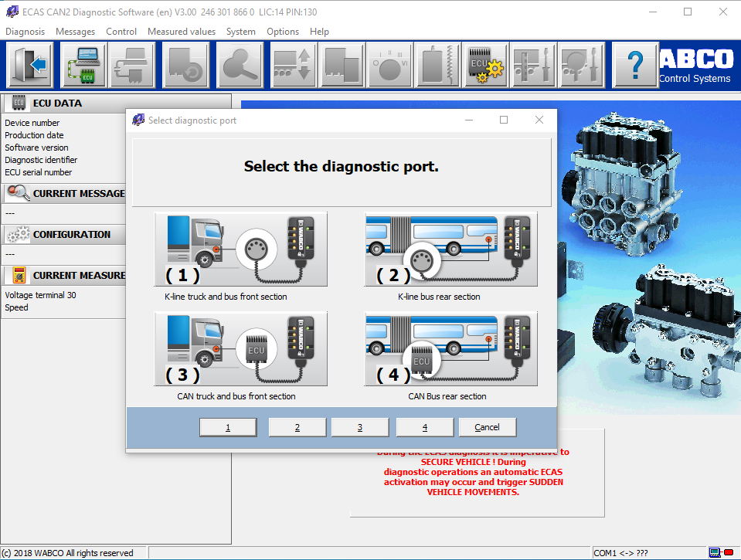The height and width of the screenshot is (560, 741).
Task: Click the Help question mark toolbar icon
Action: [x=634, y=65]
